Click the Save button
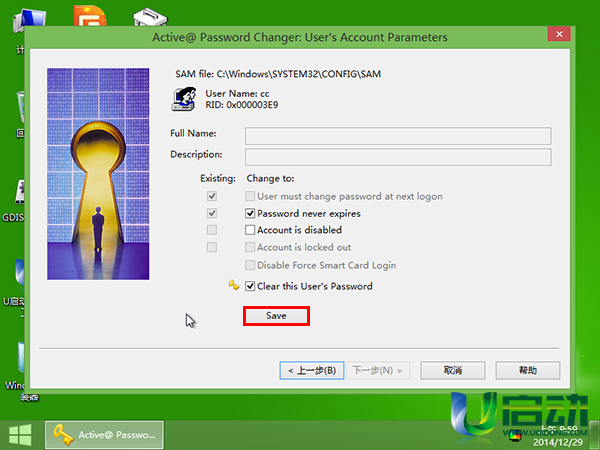Screen dimensions: 600x450 point(276,316)
